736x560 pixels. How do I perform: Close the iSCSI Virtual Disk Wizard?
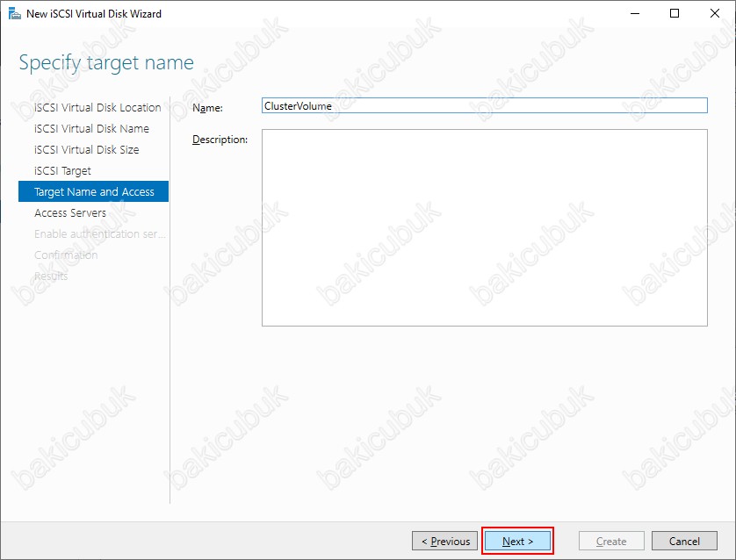tap(714, 13)
